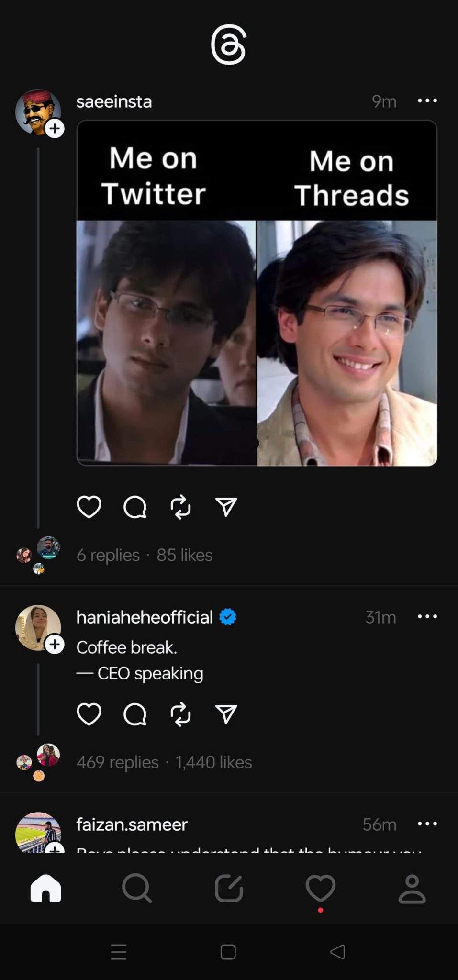458x980 pixels.
Task: Share saeeinsta's post via send icon
Action: pyautogui.click(x=226, y=507)
